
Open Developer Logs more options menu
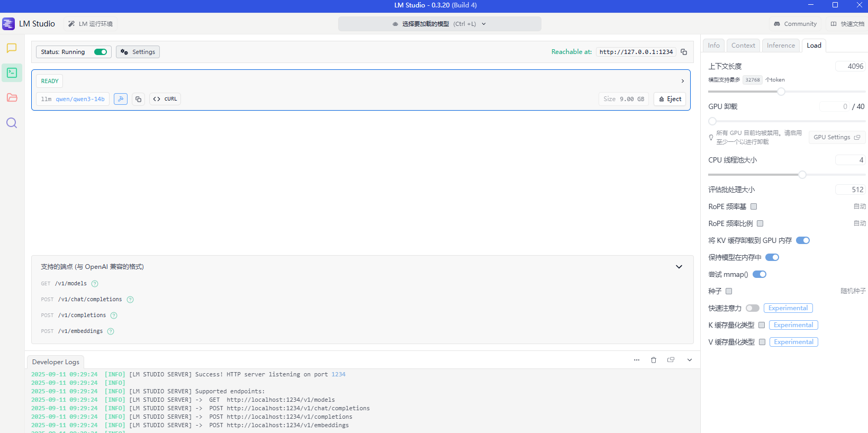point(637,360)
